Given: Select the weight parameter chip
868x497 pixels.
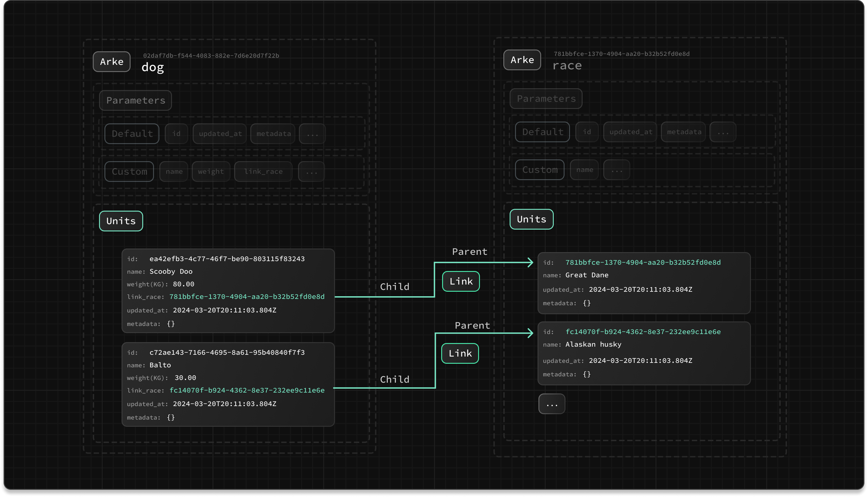Looking at the screenshot, I should [x=211, y=172].
